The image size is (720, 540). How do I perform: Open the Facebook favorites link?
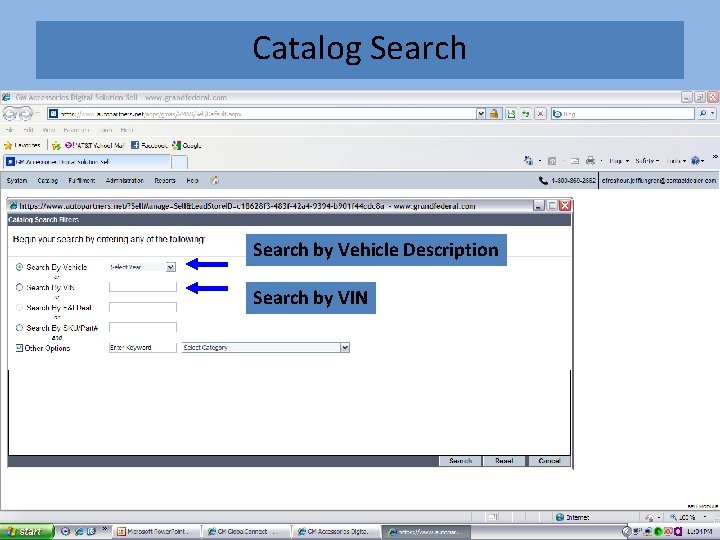coord(149,146)
